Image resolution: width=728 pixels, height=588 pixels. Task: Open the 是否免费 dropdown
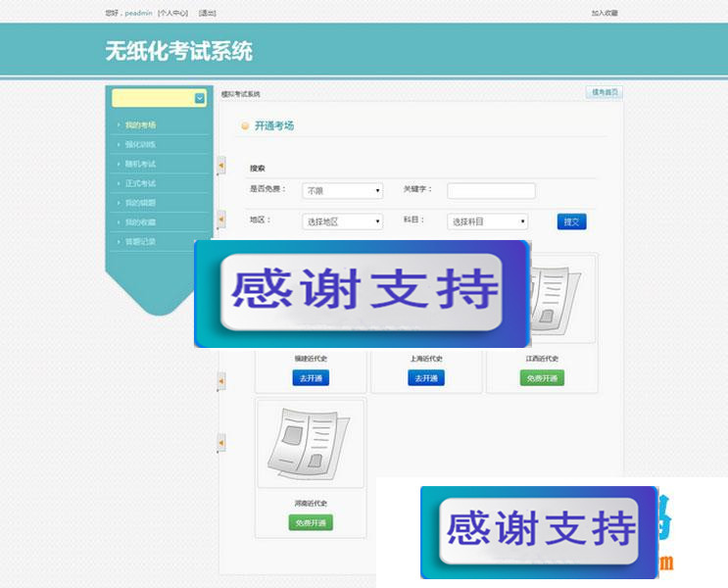click(342, 191)
